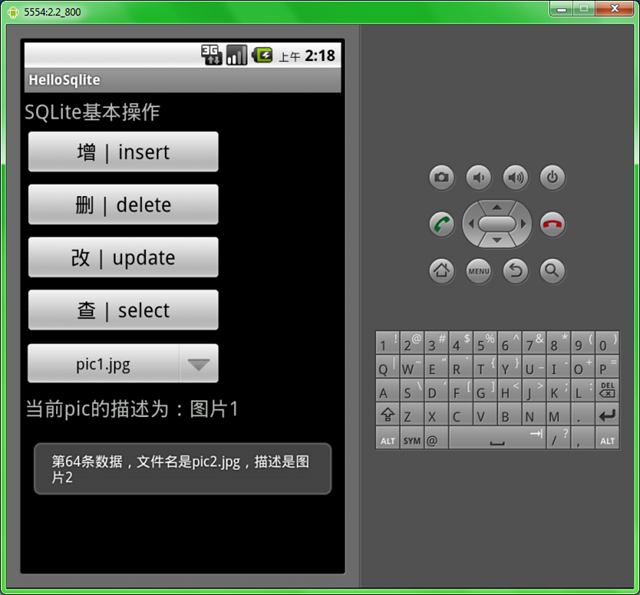Click the 删 | delete button
640x595 pixels.
pos(123,204)
